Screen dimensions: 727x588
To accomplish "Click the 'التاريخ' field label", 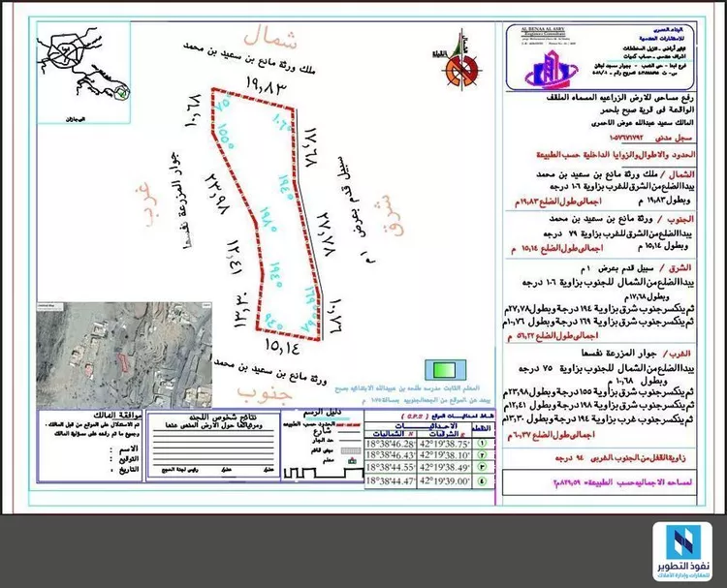I will tap(128, 470).
